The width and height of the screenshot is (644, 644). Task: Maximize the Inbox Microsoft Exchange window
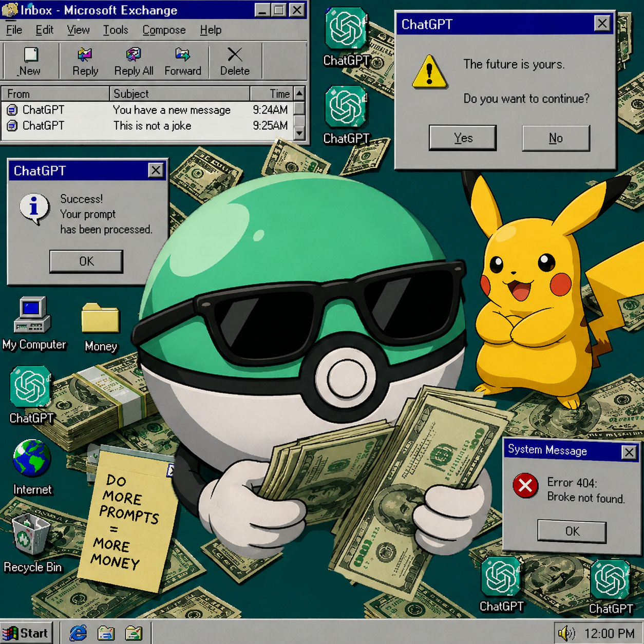278,10
